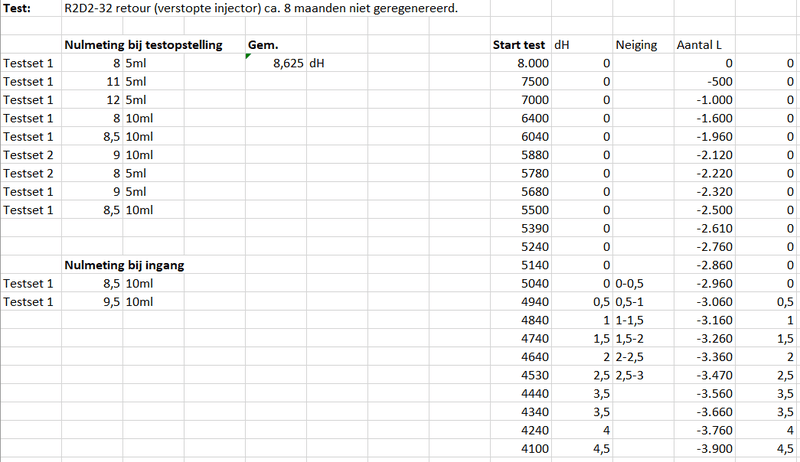Select the Start test value 5040

535,284
